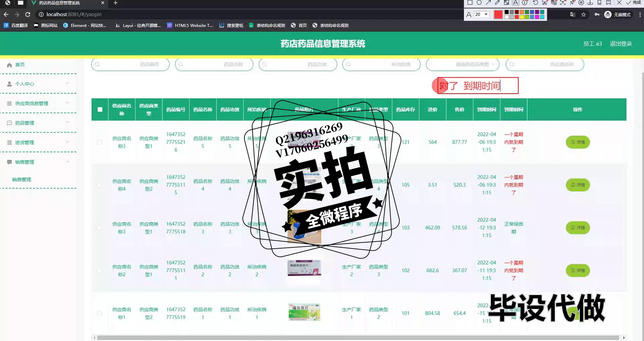This screenshot has width=644, height=341.
Task: Open the 销售管理 submenu item
Action: point(21,180)
